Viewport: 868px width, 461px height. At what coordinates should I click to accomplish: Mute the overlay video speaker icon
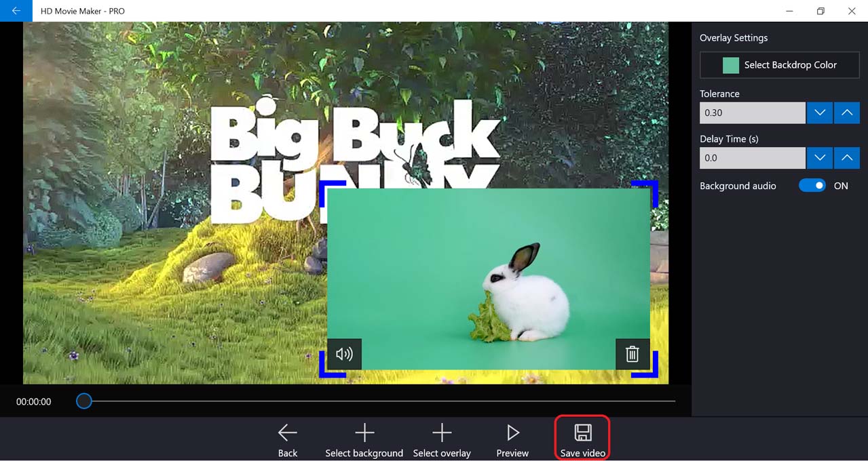pos(344,354)
